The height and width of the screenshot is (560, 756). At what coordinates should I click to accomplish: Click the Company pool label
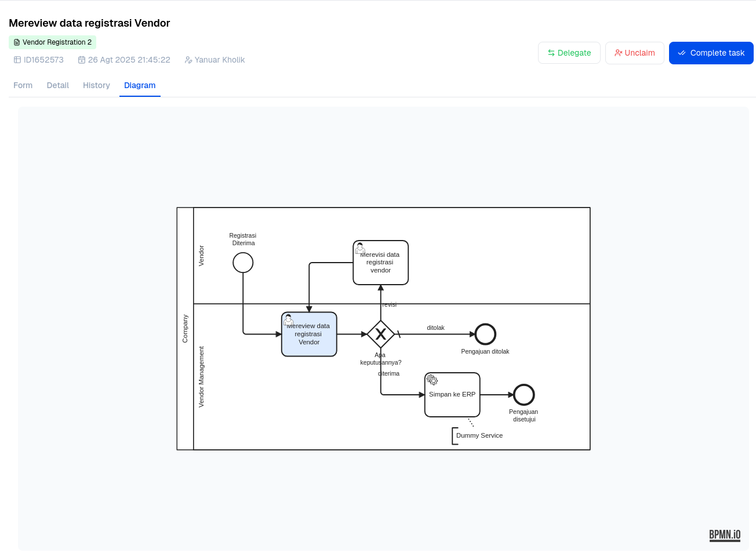[186, 329]
